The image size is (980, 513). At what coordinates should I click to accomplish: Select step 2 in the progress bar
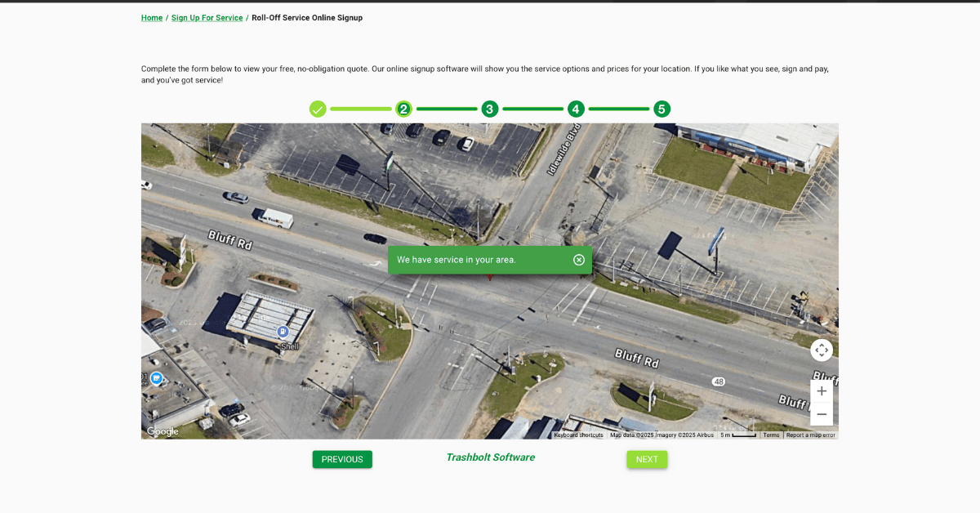click(403, 108)
